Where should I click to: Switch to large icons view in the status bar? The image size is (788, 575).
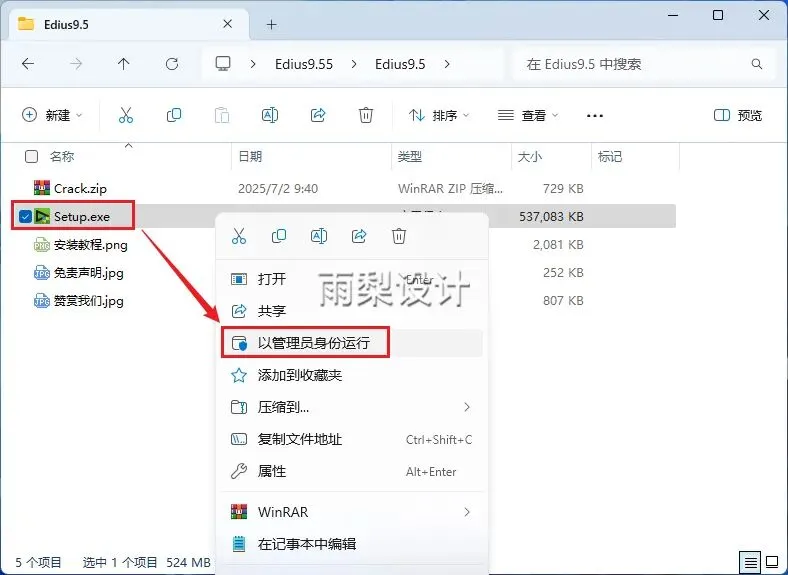click(x=772, y=561)
